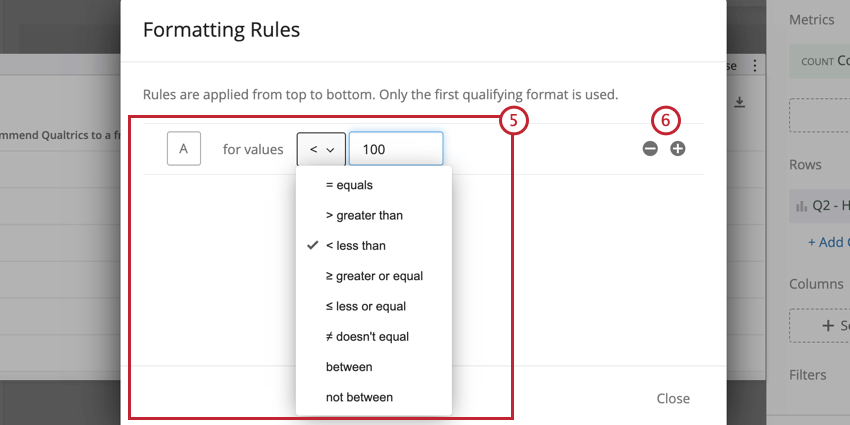Viewport: 850px width, 425px height.
Task: Click the '+ Add' link under Rows
Action: (x=829, y=242)
